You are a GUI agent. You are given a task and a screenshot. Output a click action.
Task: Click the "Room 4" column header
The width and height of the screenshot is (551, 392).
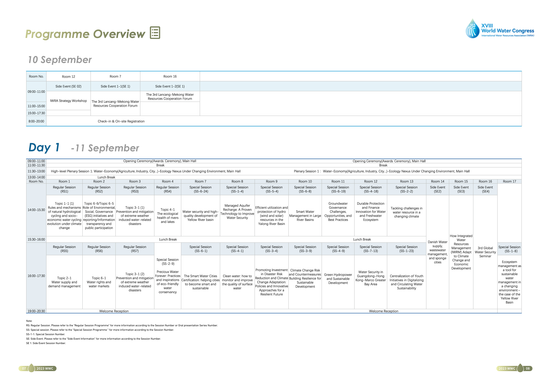pyautogui.click(x=168, y=181)
